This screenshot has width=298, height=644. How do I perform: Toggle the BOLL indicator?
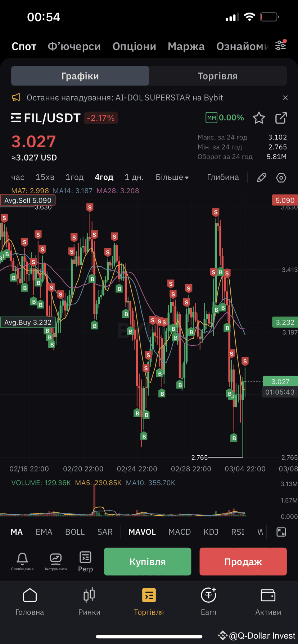[x=75, y=532]
